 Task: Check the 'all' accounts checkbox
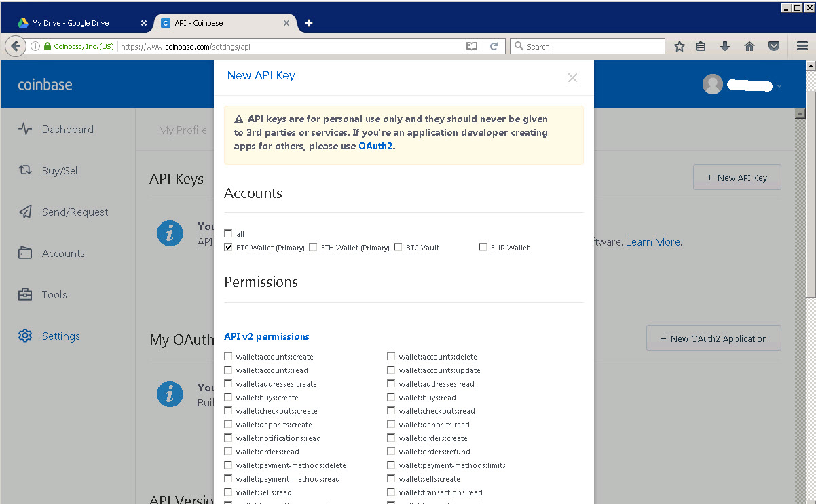[x=228, y=233]
